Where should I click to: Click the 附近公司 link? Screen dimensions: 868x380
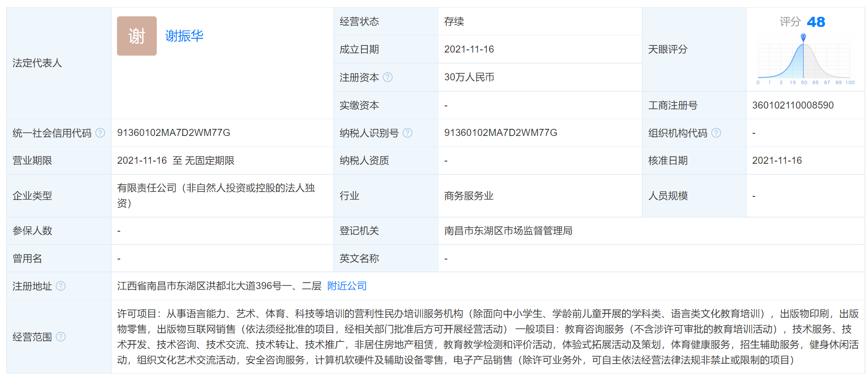point(347,286)
